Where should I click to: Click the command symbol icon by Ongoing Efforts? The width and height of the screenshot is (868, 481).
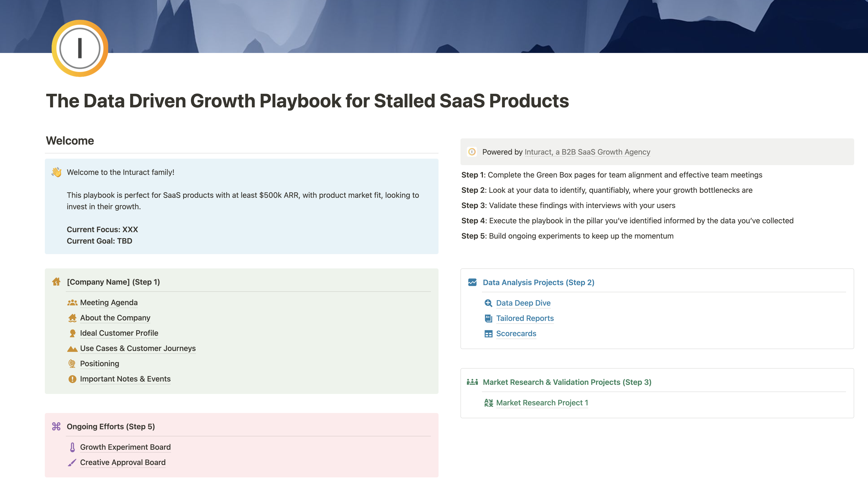click(56, 426)
